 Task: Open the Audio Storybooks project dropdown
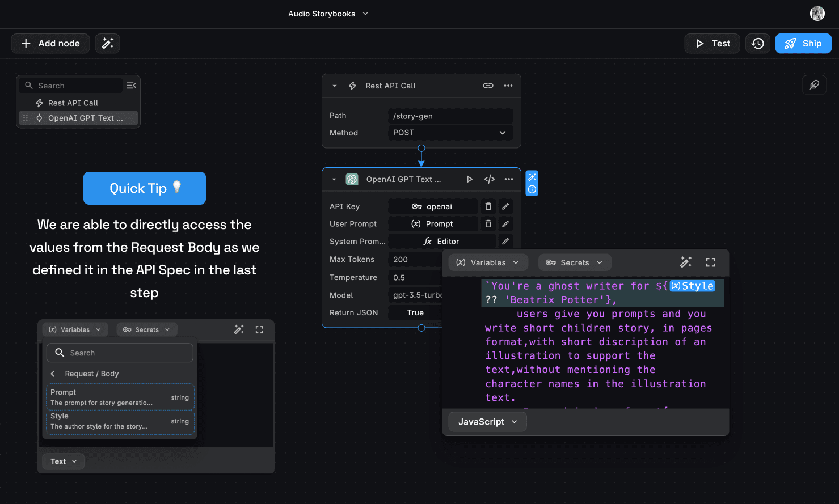328,14
